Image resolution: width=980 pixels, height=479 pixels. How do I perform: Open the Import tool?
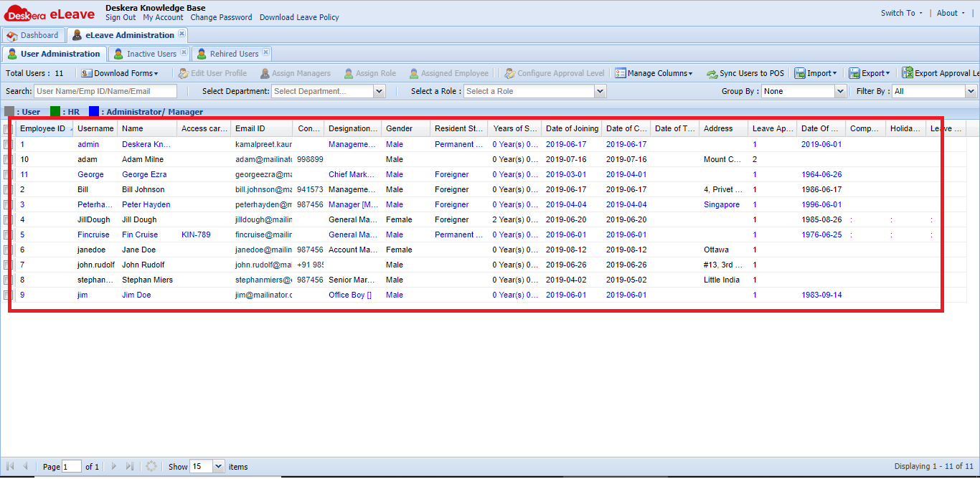click(816, 72)
